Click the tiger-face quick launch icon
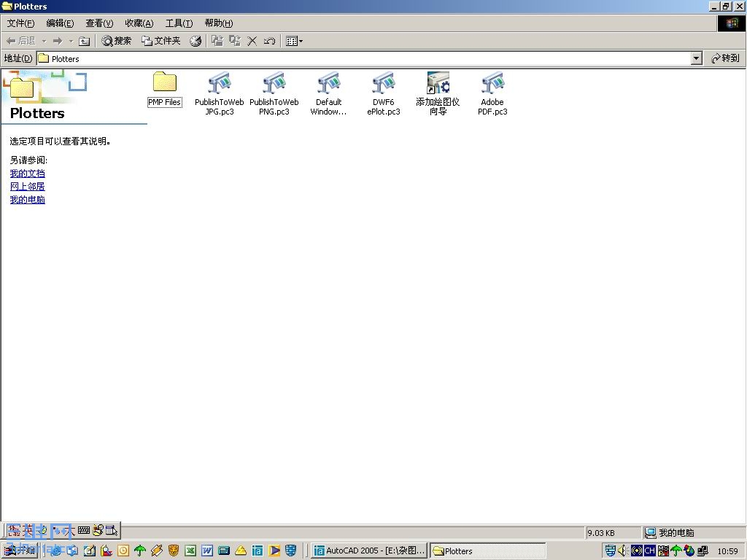 point(174,551)
